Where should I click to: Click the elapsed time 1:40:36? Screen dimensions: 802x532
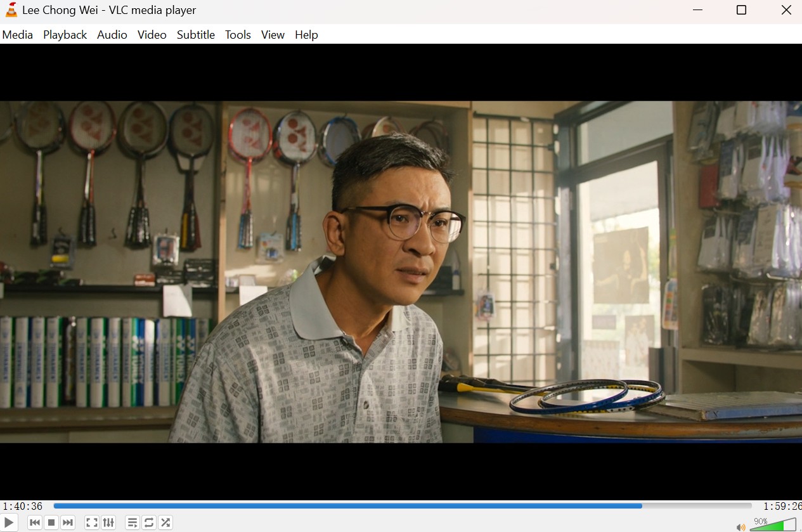tap(23, 506)
